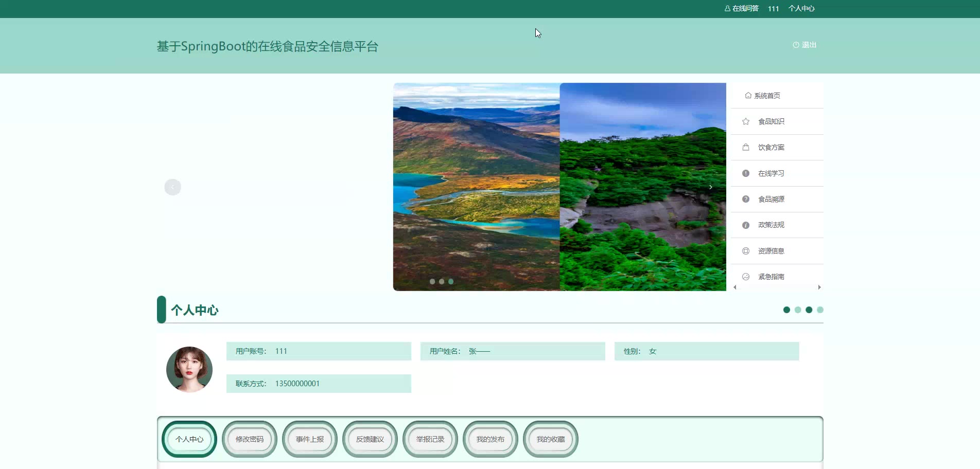
Task: Open the 事件上报 tab button
Action: (x=310, y=439)
